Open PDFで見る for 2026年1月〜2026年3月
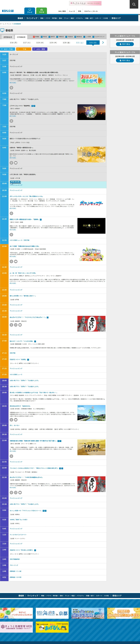The image size is (140, 644). point(125,44)
